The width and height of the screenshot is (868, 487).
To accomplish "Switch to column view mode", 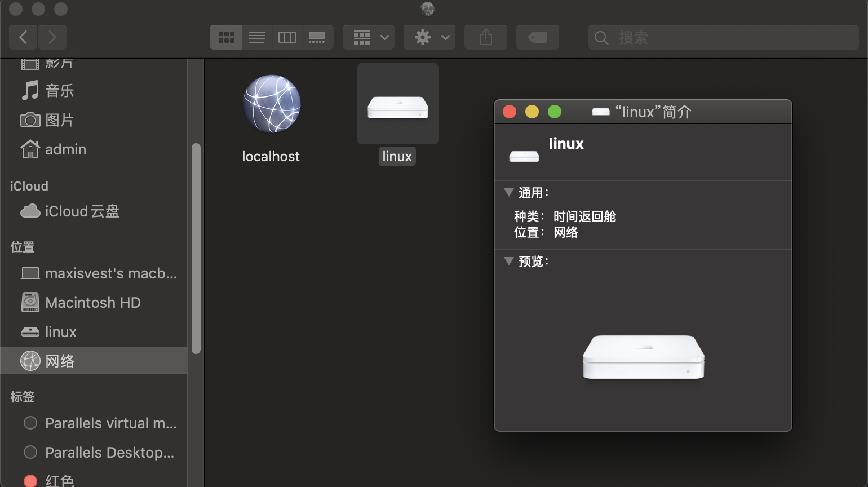I will point(287,37).
